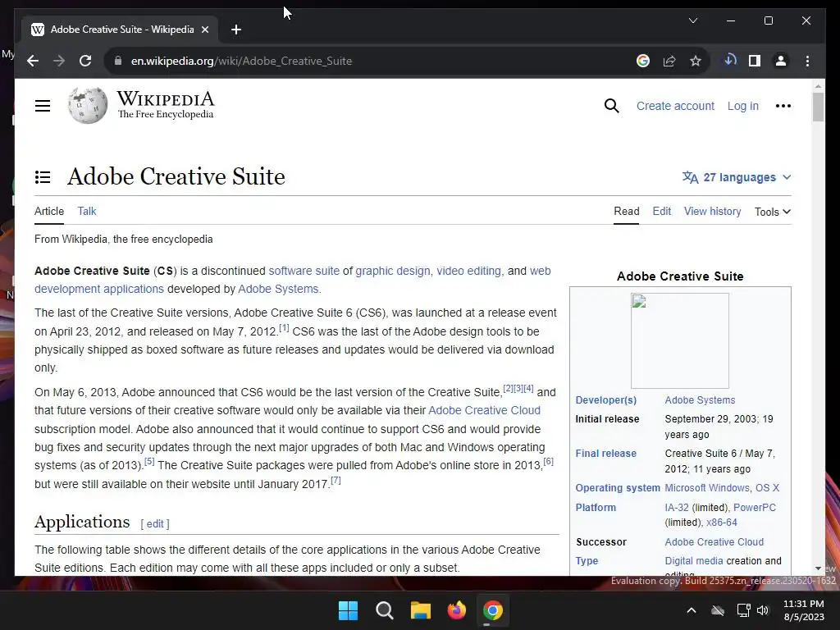Share this page via share icon
This screenshot has width=840, height=630.
pyautogui.click(x=669, y=61)
